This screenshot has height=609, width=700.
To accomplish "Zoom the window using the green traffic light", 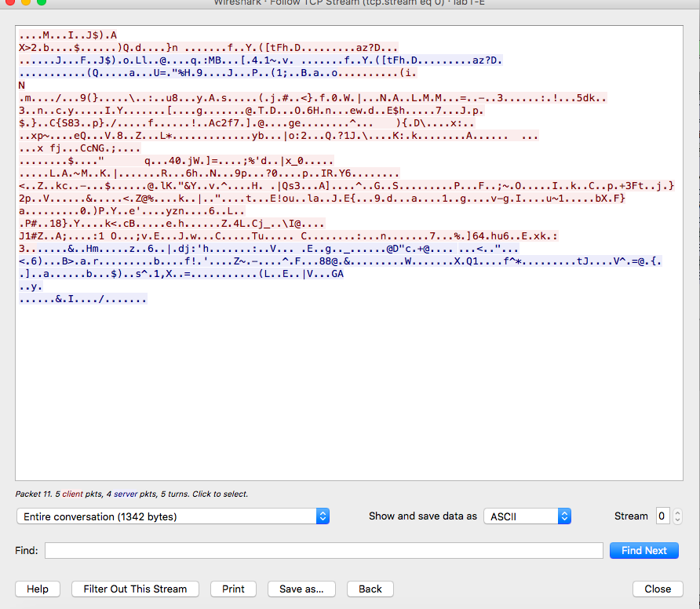I will (x=42, y=3).
